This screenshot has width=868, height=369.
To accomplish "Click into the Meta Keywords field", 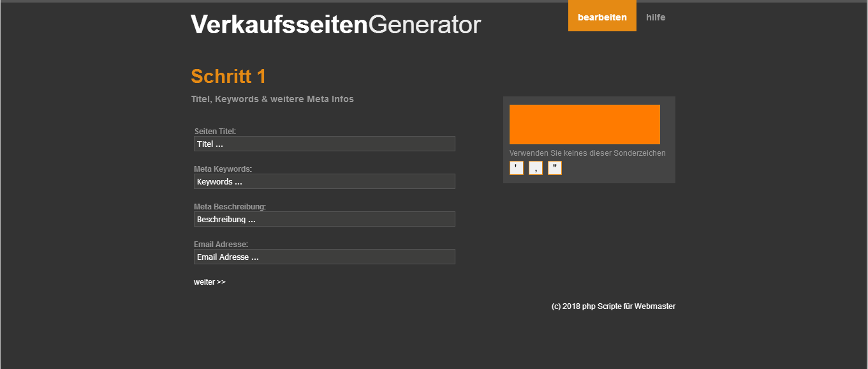I will 324,181.
